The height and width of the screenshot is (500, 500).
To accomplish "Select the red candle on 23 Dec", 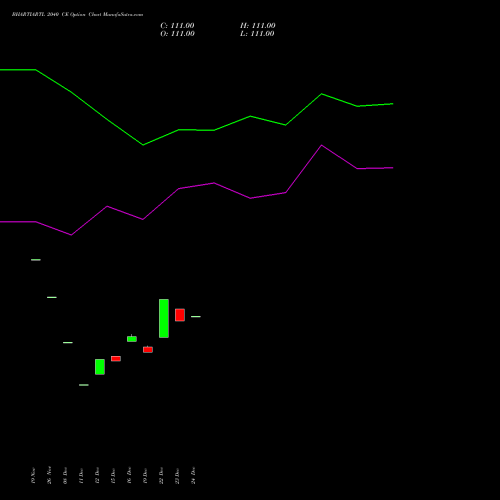I will pos(180,315).
